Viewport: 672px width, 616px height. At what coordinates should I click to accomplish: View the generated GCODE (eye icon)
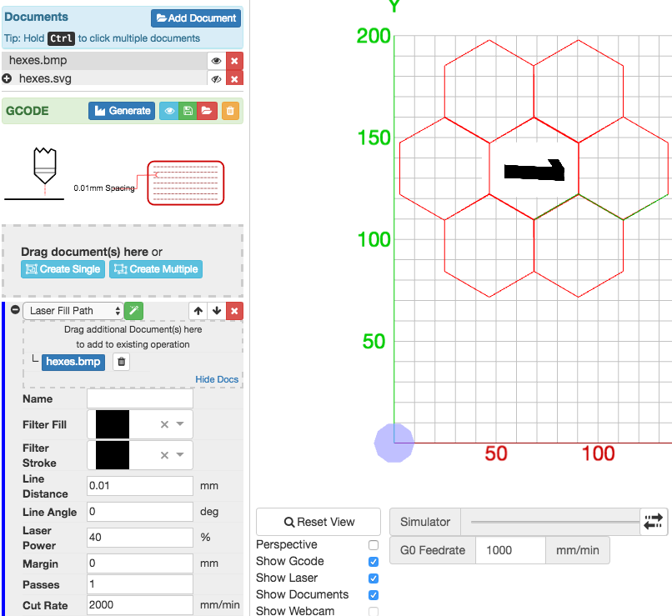click(169, 111)
